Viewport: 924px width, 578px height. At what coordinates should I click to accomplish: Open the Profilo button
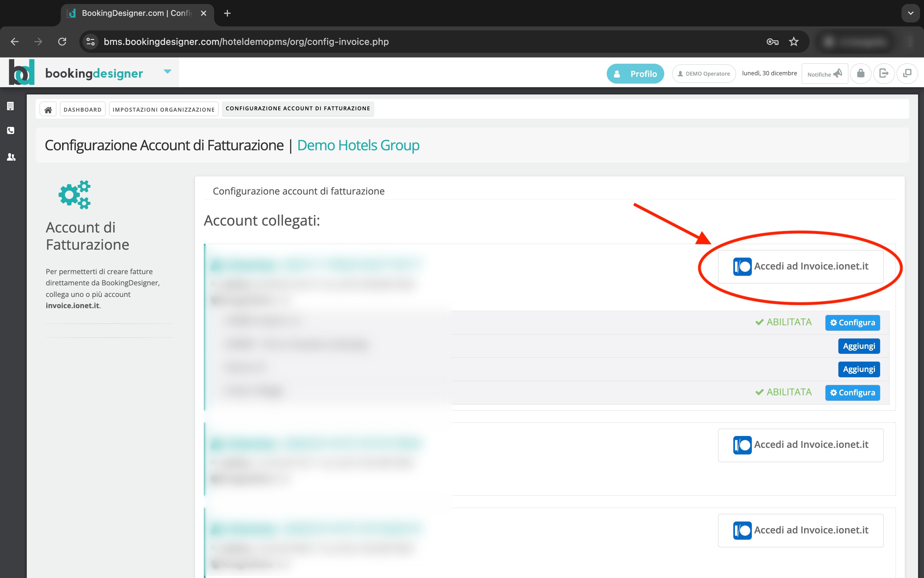pyautogui.click(x=635, y=74)
